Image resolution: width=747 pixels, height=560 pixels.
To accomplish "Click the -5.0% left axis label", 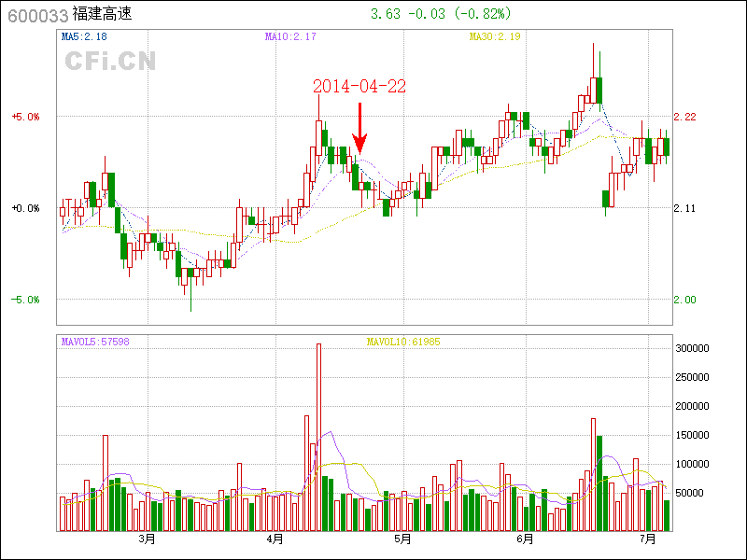I will 25,300.
